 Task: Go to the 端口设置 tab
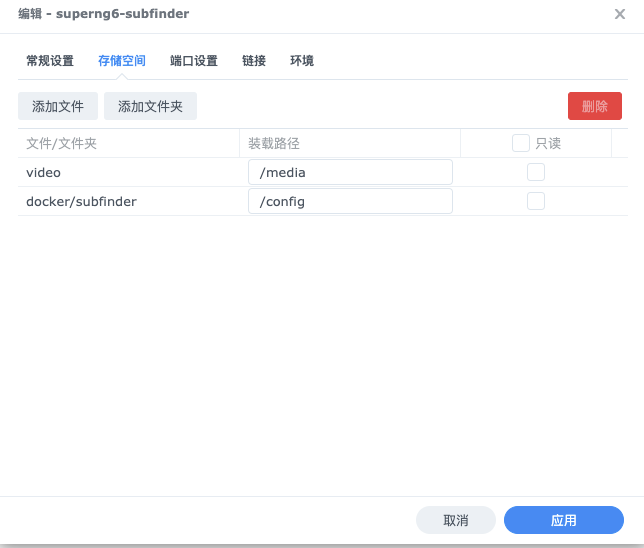(194, 61)
